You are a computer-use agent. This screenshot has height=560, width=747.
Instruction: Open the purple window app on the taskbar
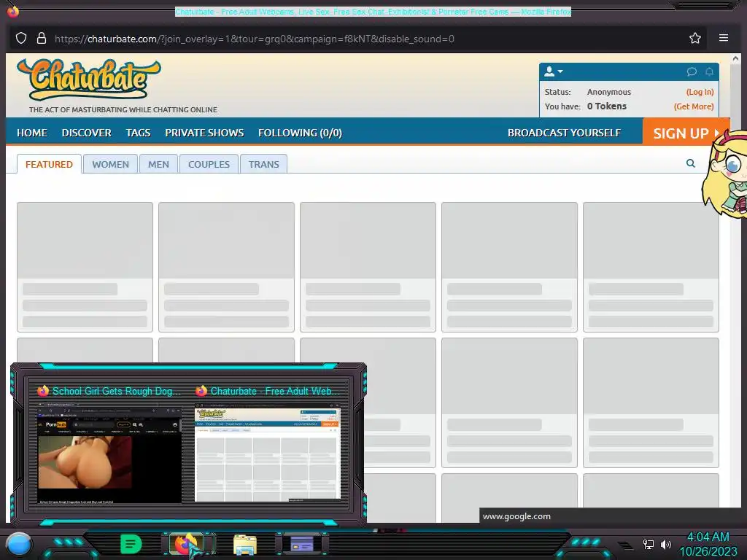click(x=301, y=544)
